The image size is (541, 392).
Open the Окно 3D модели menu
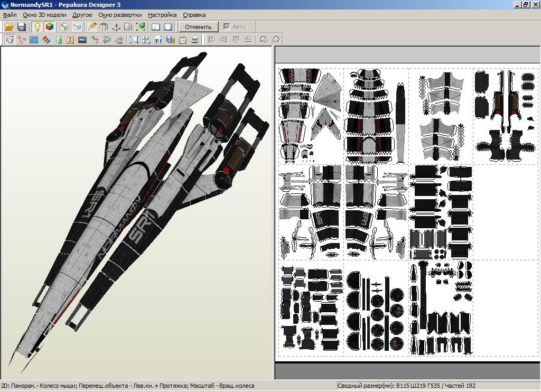pyautogui.click(x=44, y=15)
